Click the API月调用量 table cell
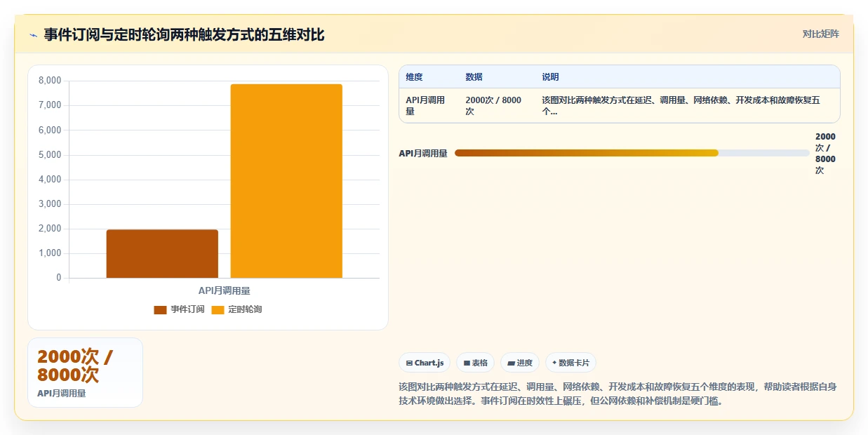The width and height of the screenshot is (868, 435). [429, 105]
